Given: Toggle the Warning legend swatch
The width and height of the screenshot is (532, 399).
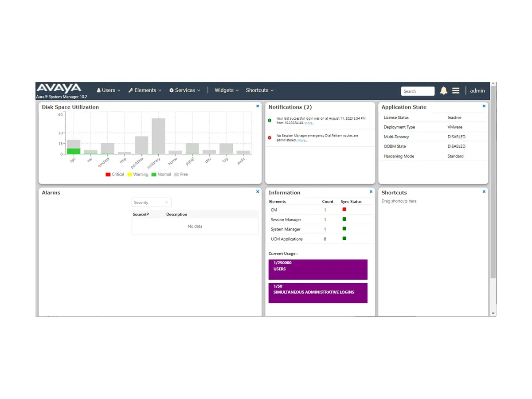Looking at the screenshot, I should click(x=130, y=175).
